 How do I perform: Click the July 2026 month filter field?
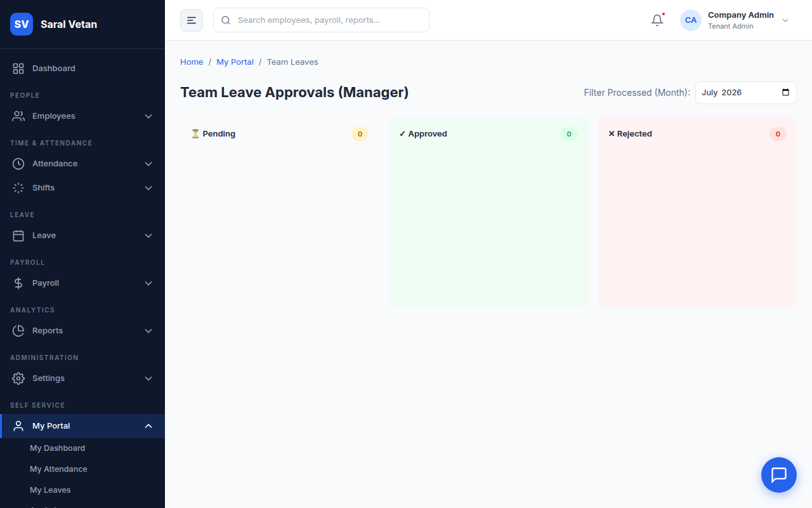pyautogui.click(x=745, y=93)
